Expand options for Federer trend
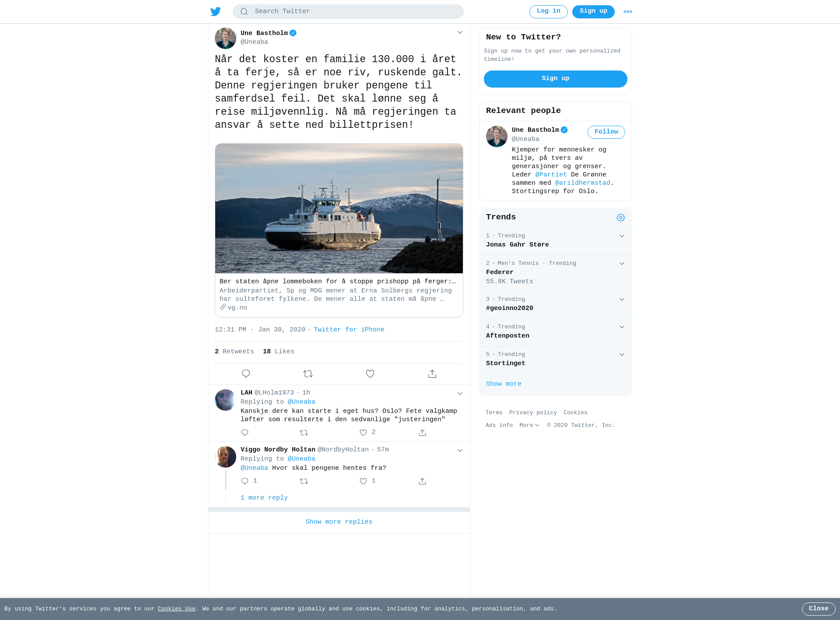 (622, 264)
